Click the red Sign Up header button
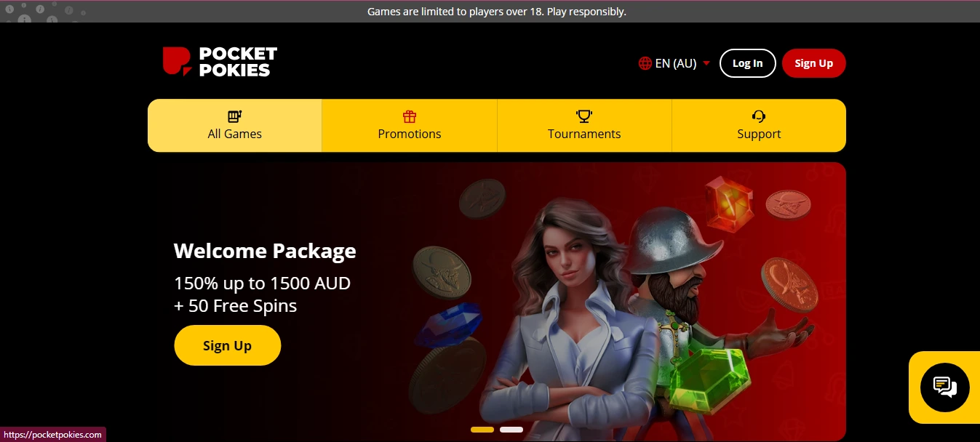 [x=814, y=63]
